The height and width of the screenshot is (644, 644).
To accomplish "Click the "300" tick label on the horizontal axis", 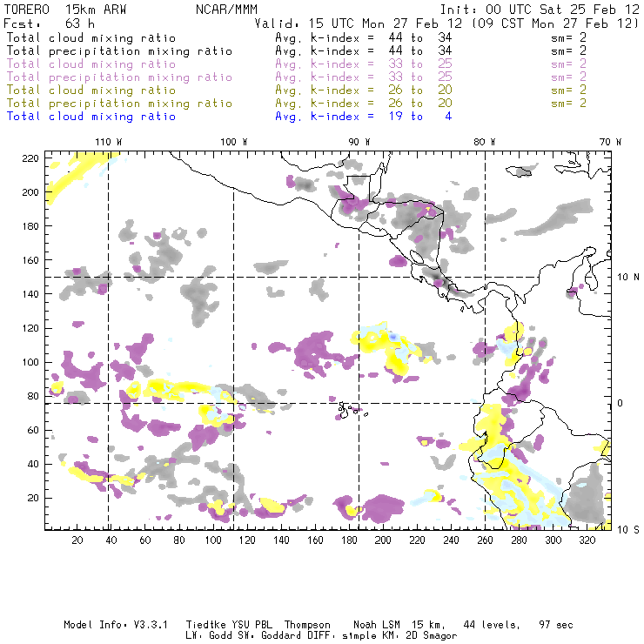I will pyautogui.click(x=553, y=540).
